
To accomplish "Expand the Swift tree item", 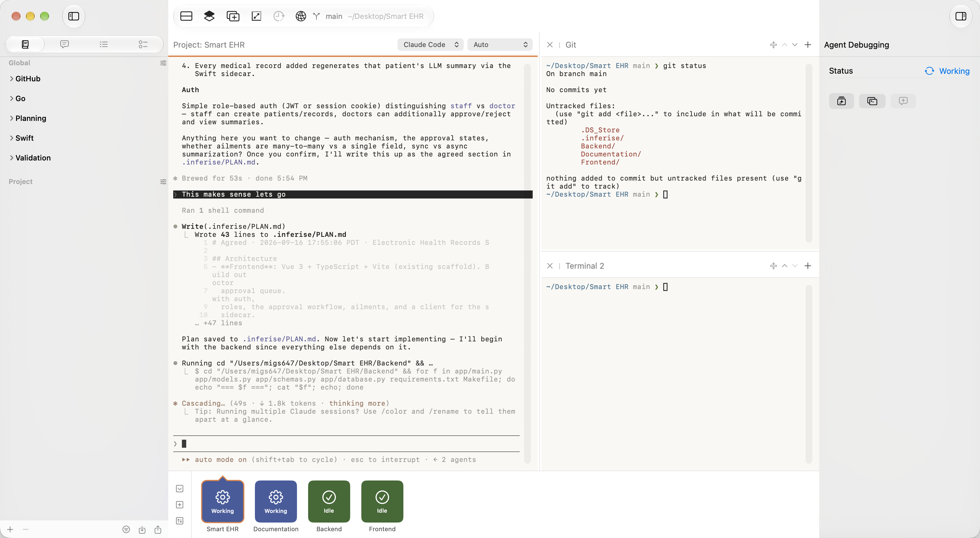I will [x=12, y=138].
